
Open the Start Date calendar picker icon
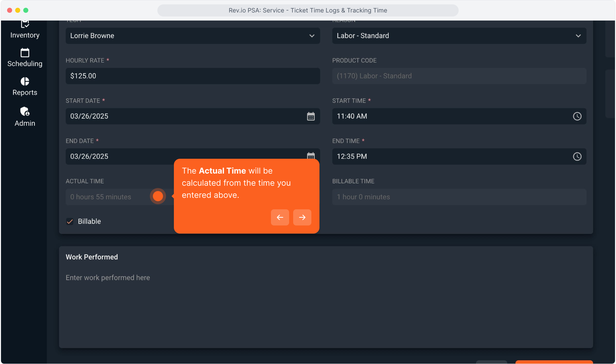(x=311, y=116)
